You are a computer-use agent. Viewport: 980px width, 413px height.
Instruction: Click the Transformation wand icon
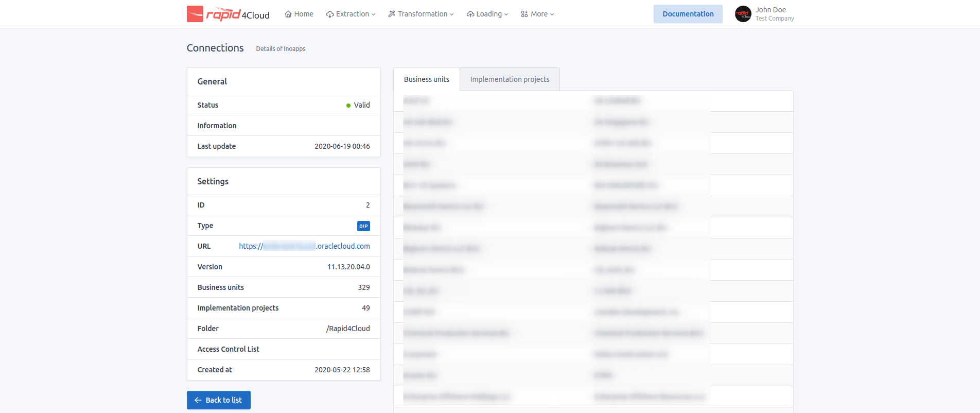[392, 14]
